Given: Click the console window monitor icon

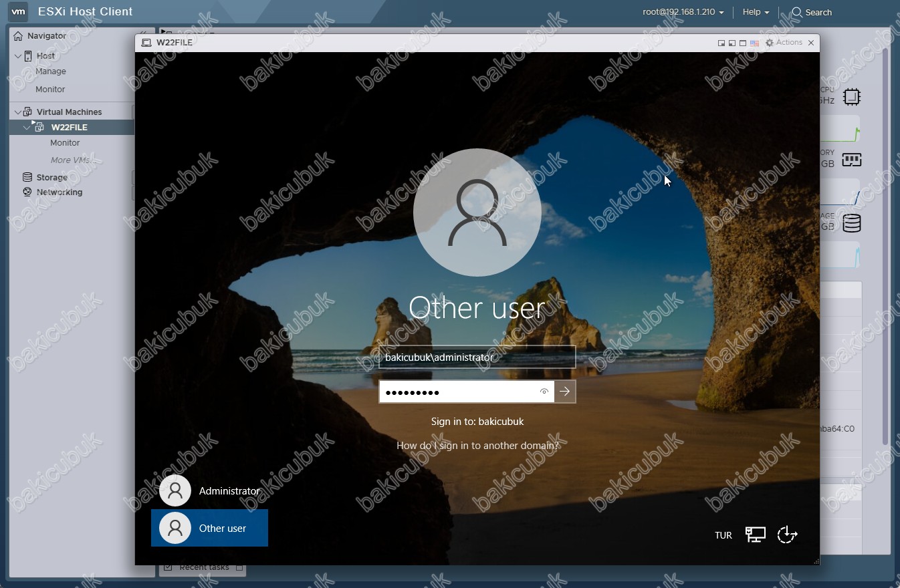Looking at the screenshot, I should [146, 43].
